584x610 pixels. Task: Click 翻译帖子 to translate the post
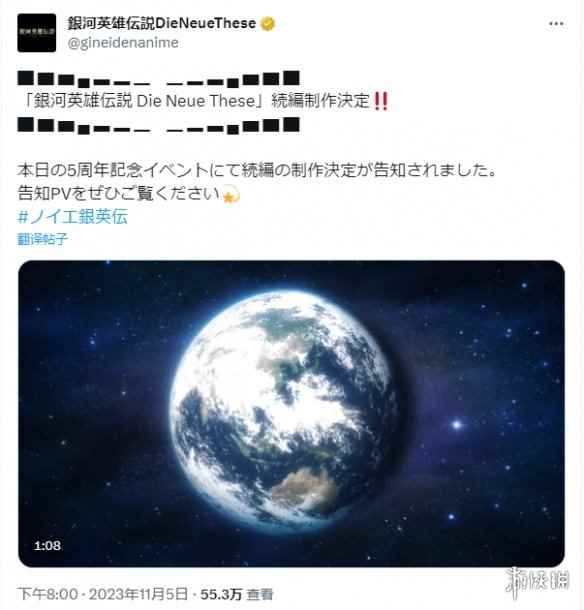click(x=42, y=239)
